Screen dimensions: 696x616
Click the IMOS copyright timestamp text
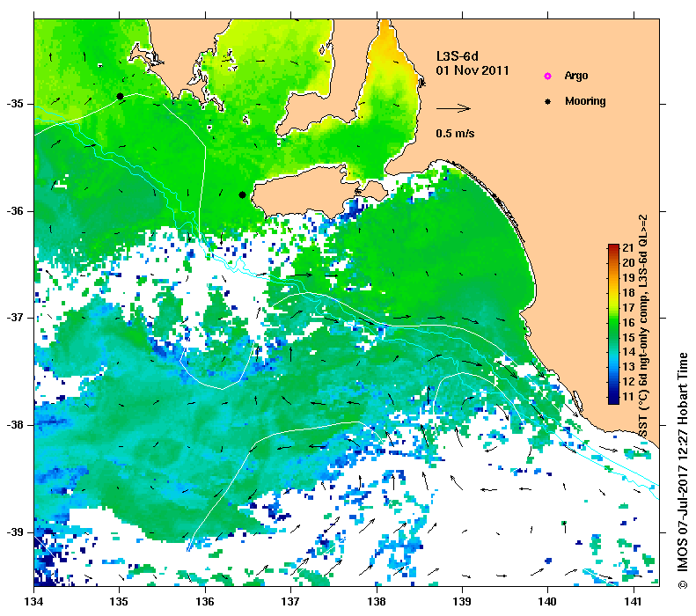click(682, 471)
